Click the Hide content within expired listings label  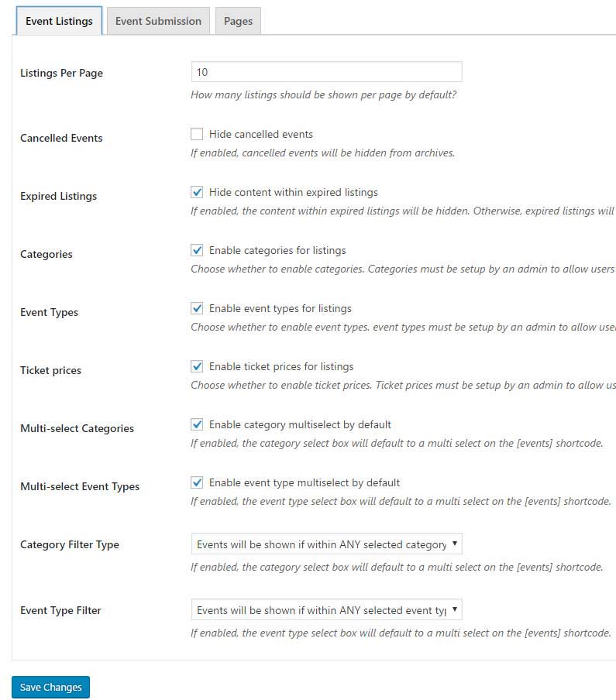coord(294,192)
